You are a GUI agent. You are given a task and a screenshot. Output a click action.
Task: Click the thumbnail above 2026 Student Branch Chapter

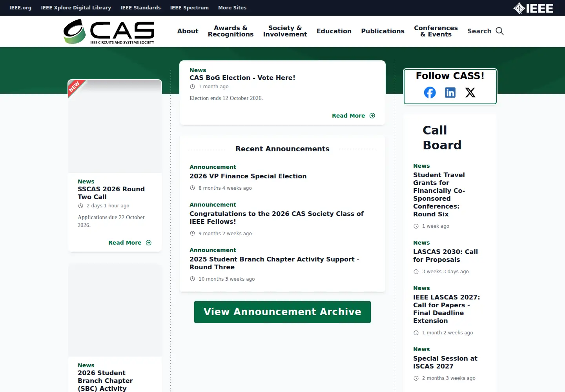(115, 310)
